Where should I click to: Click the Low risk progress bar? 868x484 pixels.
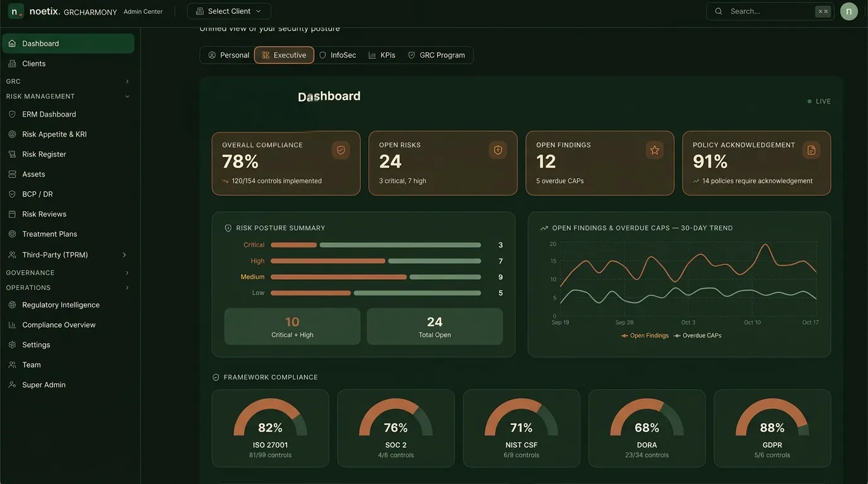coord(375,293)
